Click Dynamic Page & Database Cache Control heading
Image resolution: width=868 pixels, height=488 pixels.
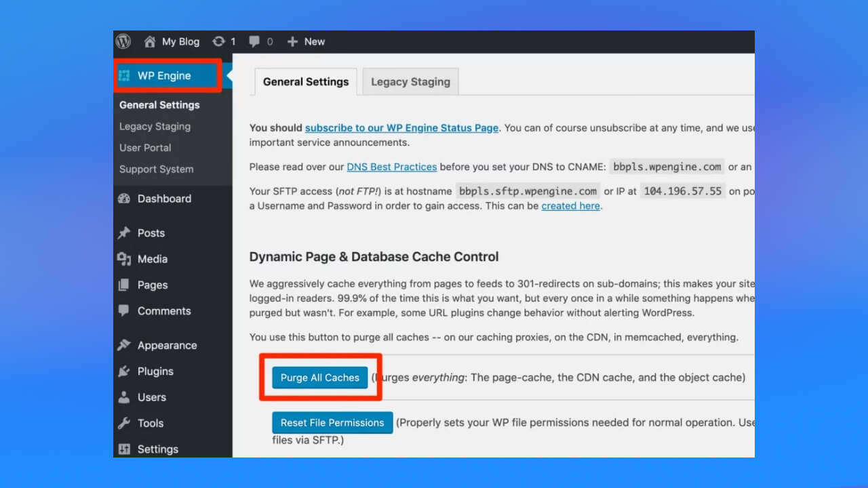click(374, 257)
